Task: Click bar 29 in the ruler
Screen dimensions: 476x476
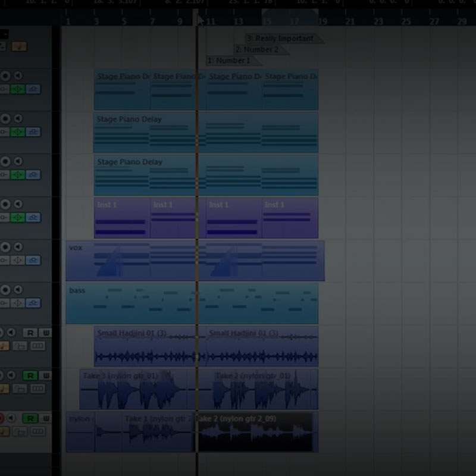Action: pyautogui.click(x=462, y=21)
